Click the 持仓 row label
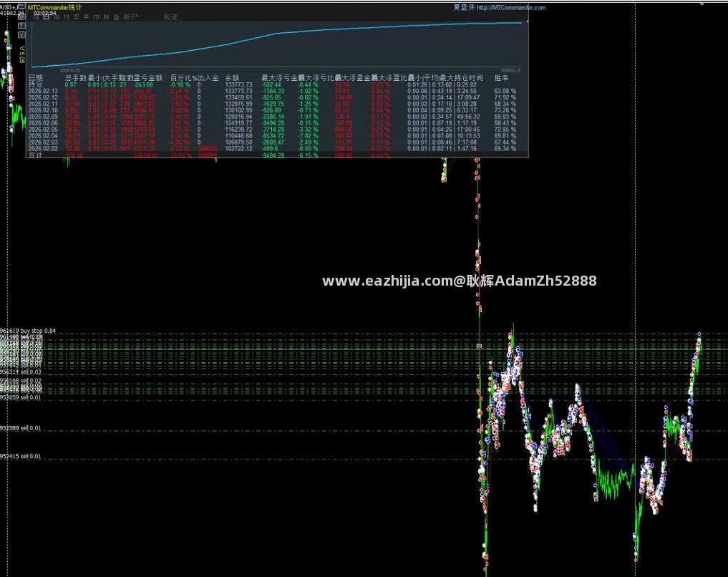The image size is (728, 577). pyautogui.click(x=36, y=84)
